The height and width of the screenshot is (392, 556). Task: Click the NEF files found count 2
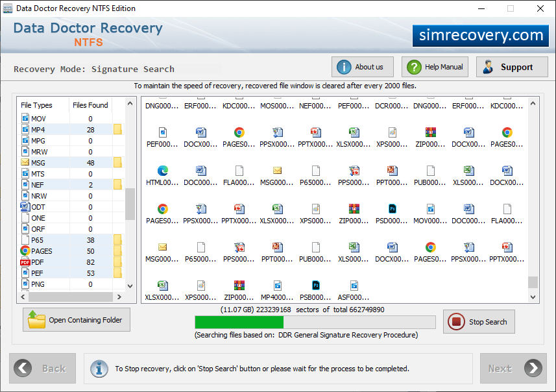click(x=91, y=185)
